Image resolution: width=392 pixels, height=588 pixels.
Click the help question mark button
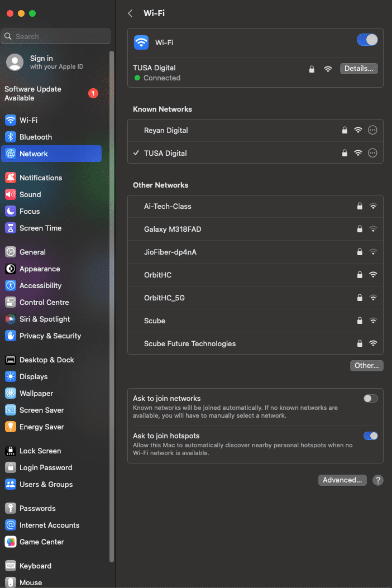tap(377, 480)
